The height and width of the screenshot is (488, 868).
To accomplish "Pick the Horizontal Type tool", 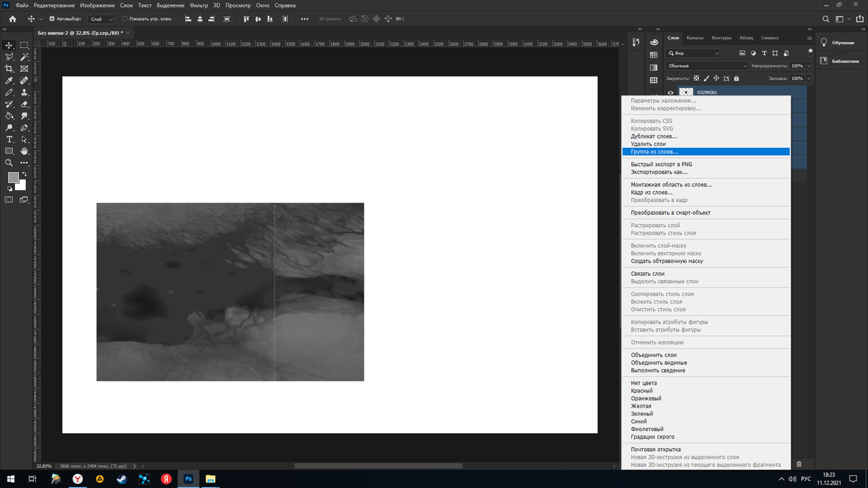I will (9, 139).
